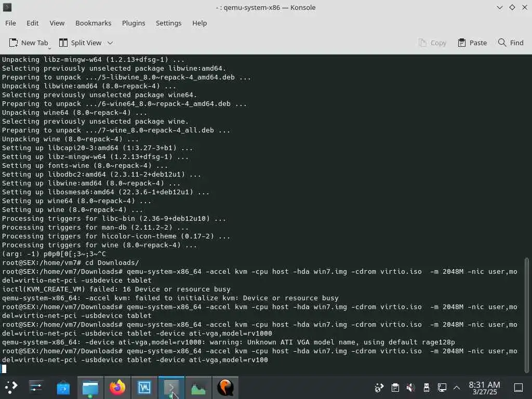Switch to the QEMU window in taskbar
This screenshot has height=399, width=532.
[x=225, y=388]
